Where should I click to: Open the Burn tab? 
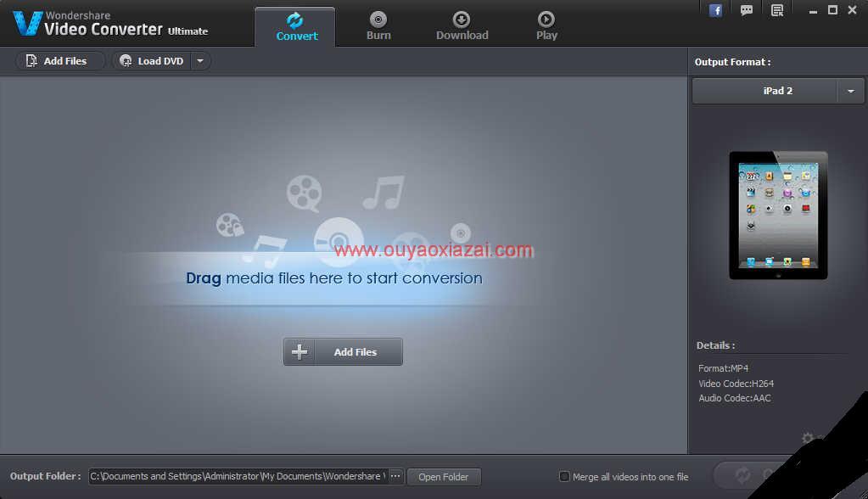click(378, 26)
